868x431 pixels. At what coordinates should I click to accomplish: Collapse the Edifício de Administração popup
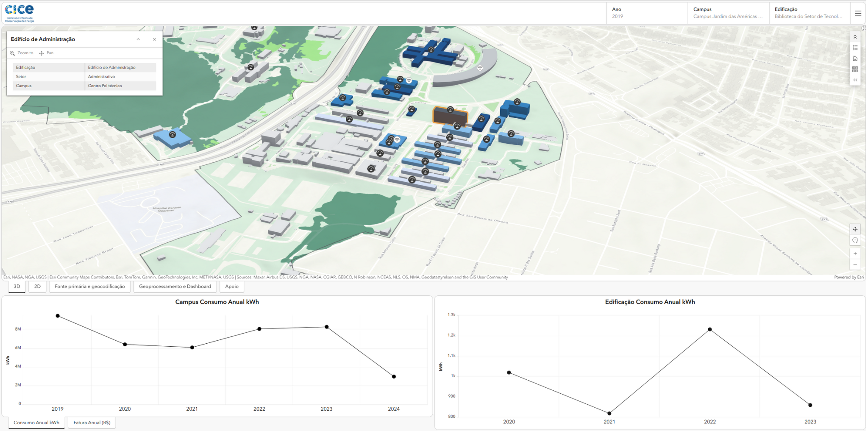[x=138, y=39]
